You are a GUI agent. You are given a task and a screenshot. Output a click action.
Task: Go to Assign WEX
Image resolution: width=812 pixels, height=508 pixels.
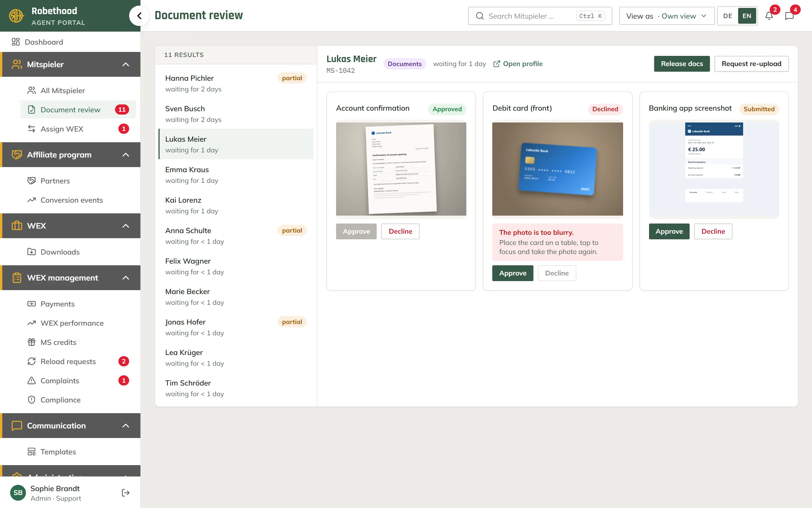tap(78, 129)
